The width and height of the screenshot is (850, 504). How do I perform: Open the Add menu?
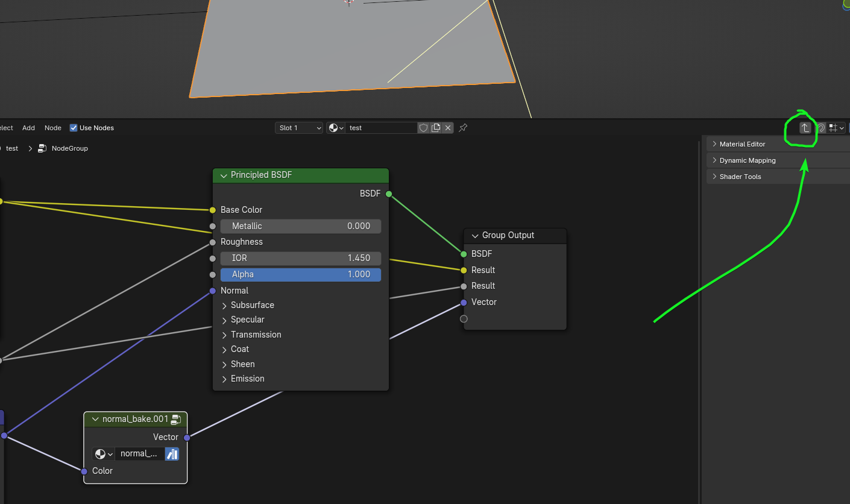[28, 128]
